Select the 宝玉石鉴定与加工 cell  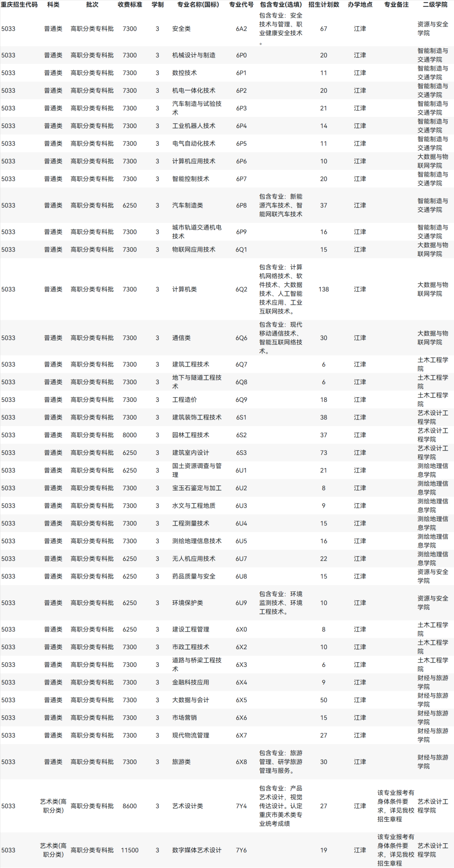(x=197, y=488)
